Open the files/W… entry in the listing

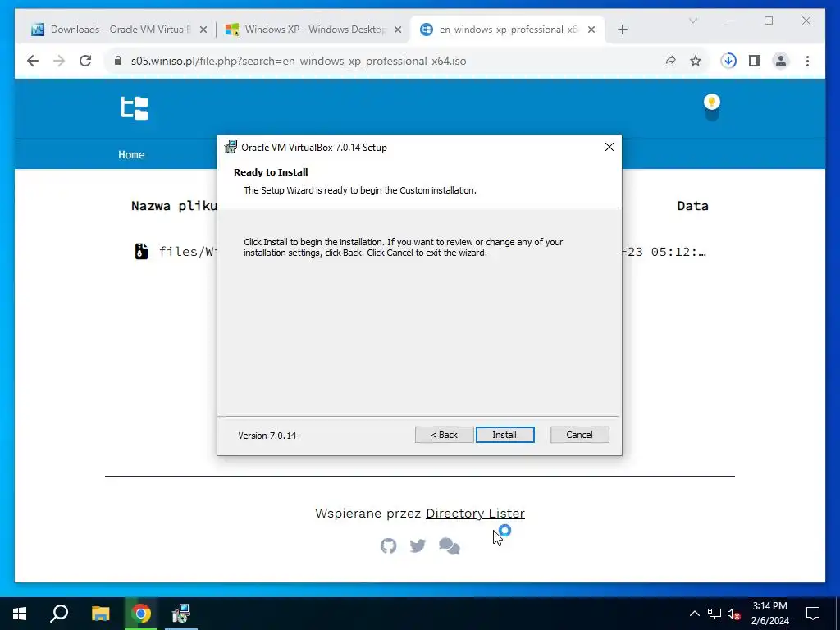[x=188, y=251]
